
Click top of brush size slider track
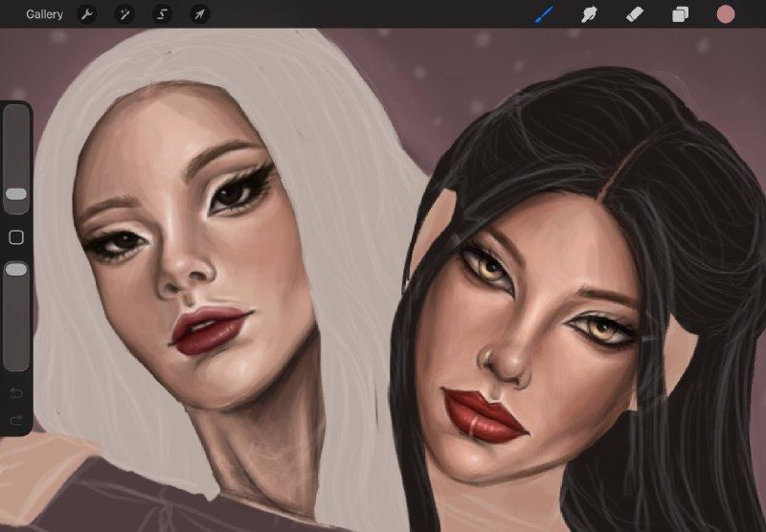(16, 110)
